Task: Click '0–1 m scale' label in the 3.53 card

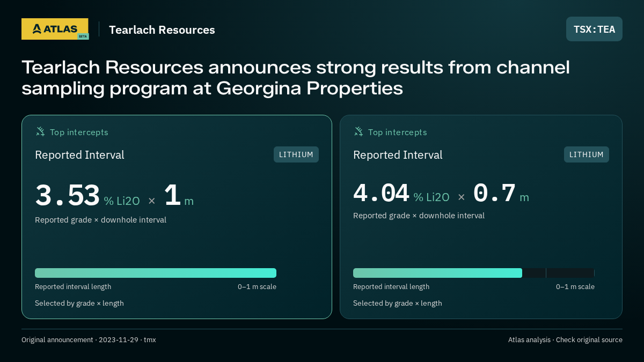Action: [257, 287]
